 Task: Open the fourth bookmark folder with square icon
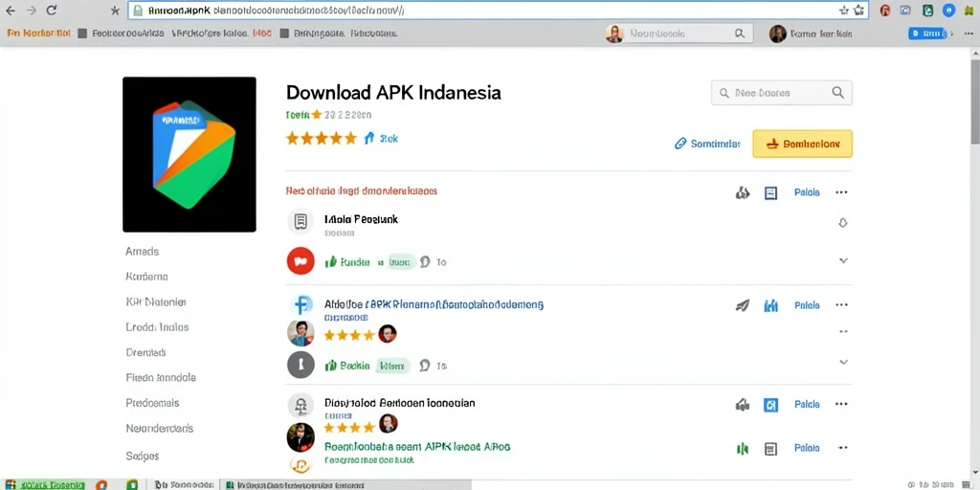click(x=338, y=33)
